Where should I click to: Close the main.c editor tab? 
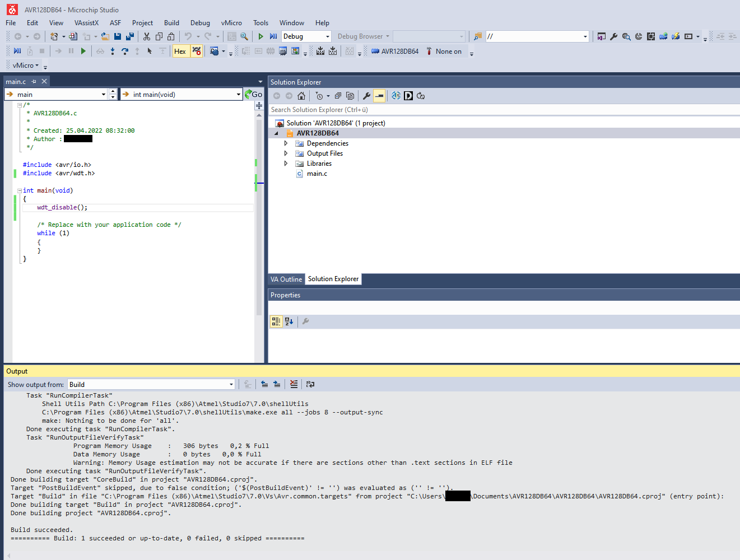(44, 81)
